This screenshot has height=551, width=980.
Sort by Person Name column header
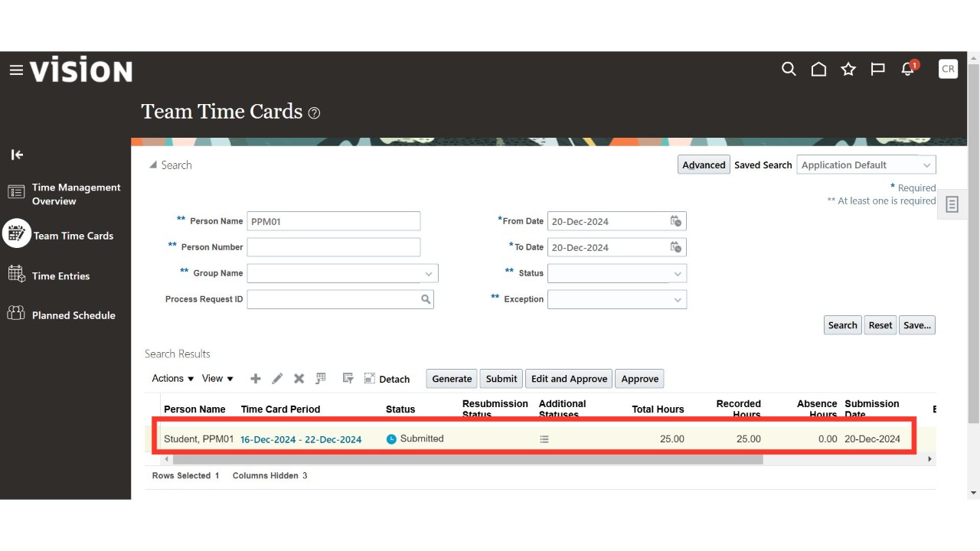(x=194, y=409)
